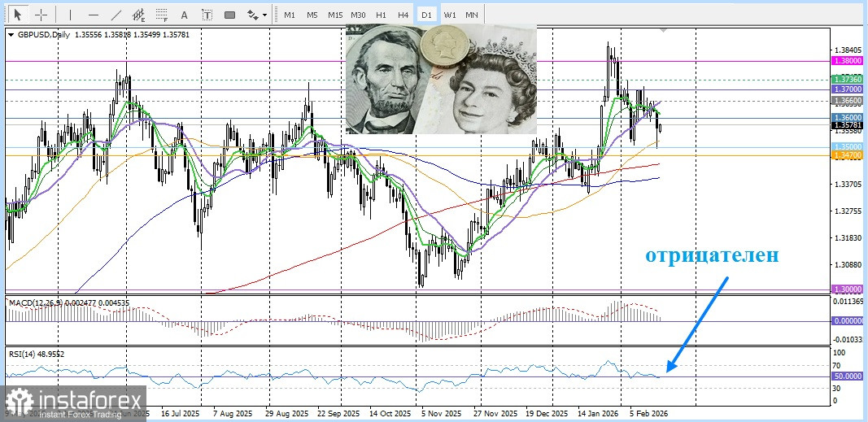The height and width of the screenshot is (422, 868).
Task: Click the 1.38000 magenta price level label
Action: click(847, 61)
